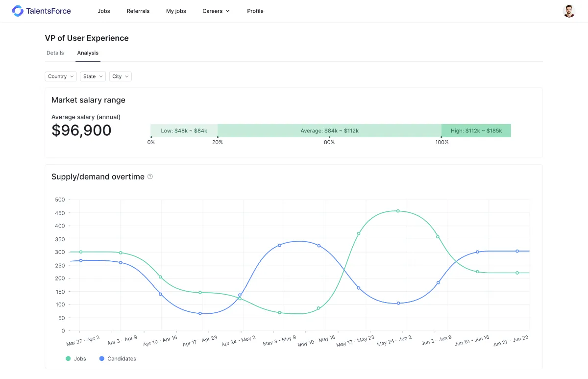The image size is (588, 379).
Task: Navigate to My jobs
Action: (176, 11)
